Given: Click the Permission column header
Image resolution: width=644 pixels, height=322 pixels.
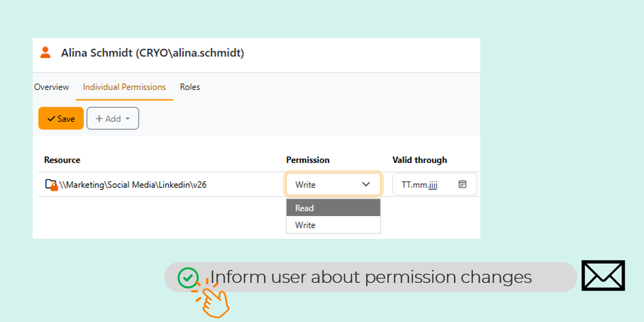Looking at the screenshot, I should pyautogui.click(x=308, y=160).
